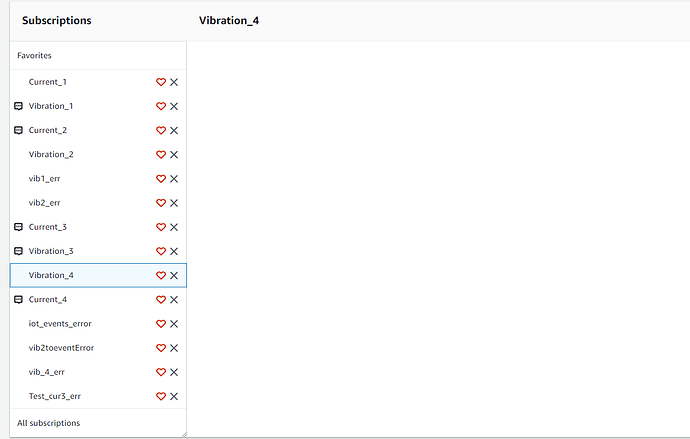Select the vib2_err subscription

tap(98, 203)
